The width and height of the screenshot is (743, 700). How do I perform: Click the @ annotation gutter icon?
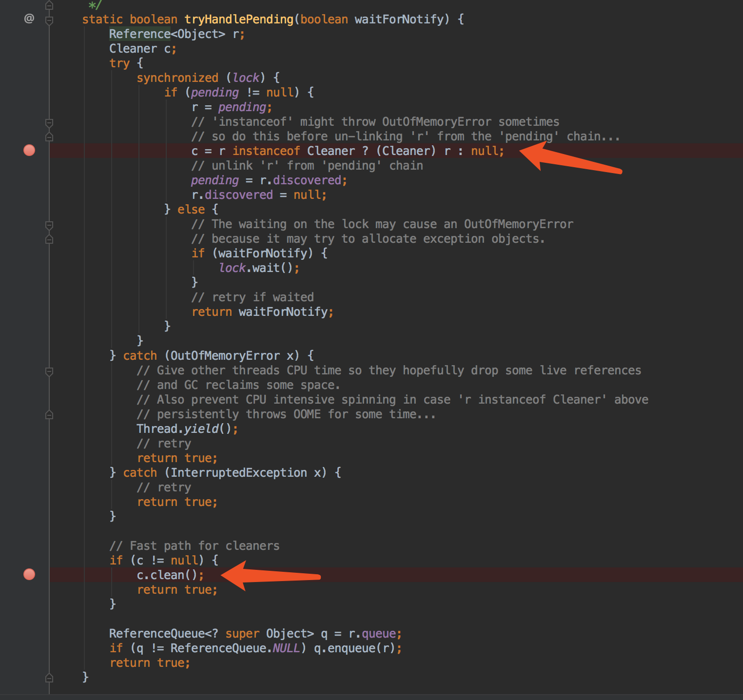tap(29, 19)
